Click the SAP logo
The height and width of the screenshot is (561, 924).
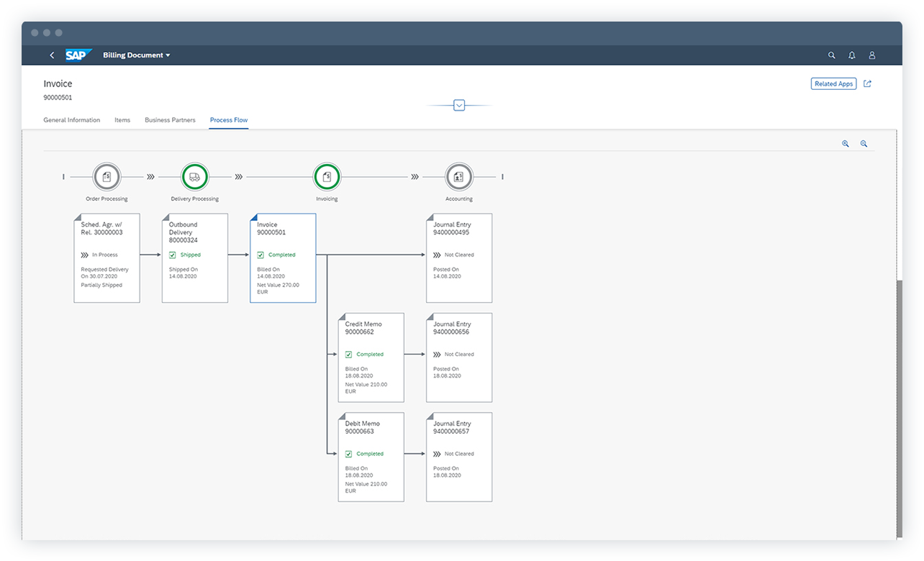[78, 55]
